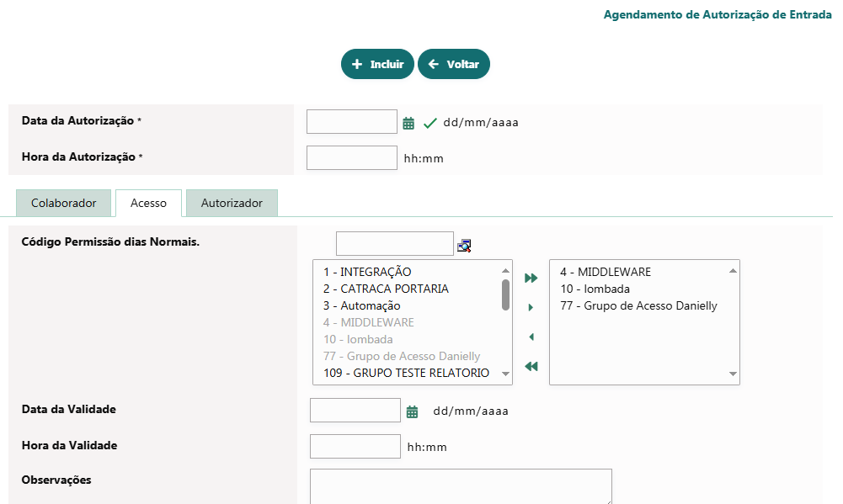Move all items right with double arrow
Image resolution: width=843 pixels, height=504 pixels.
coord(531,278)
